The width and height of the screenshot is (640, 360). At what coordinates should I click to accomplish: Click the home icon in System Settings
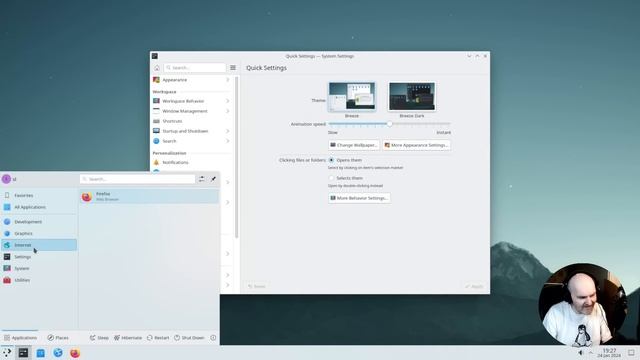coord(157,68)
